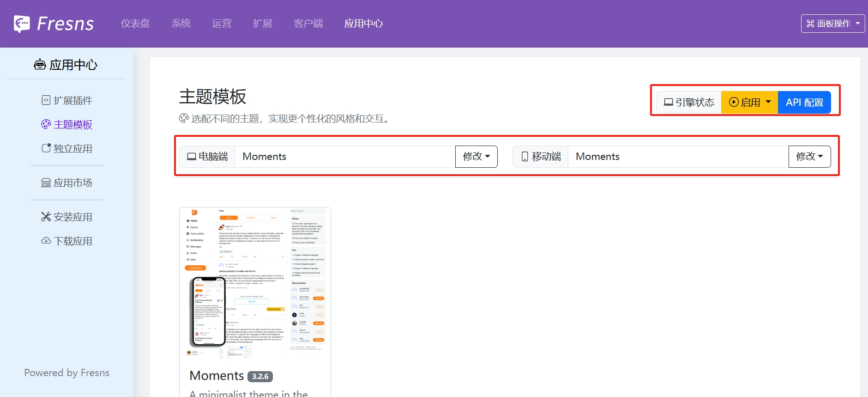Click the 扩展插件 plugin icon
Screen dimensions: 868x397
[x=46, y=100]
